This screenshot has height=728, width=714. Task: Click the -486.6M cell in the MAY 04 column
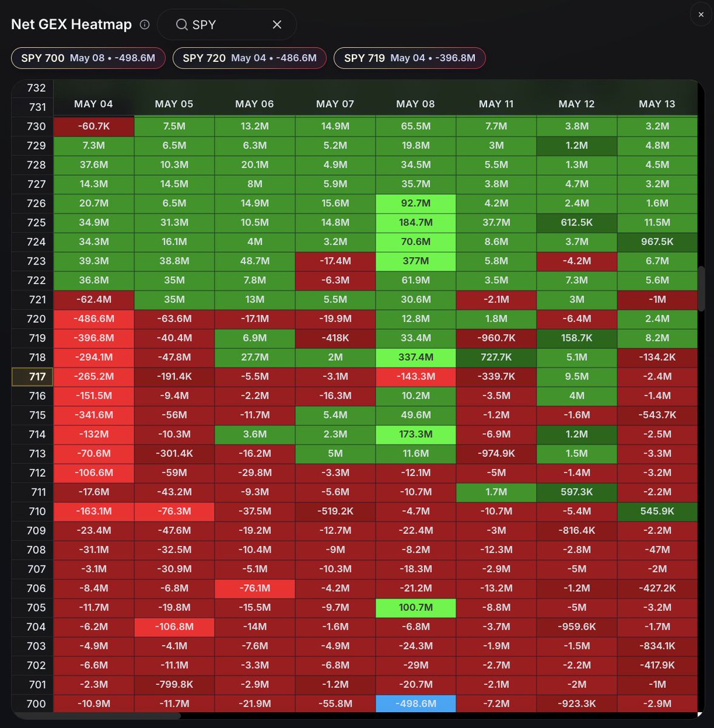point(93,318)
